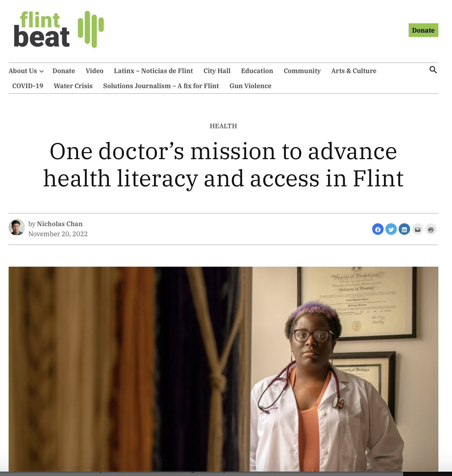Viewport: 452px width, 476px height.
Task: Open the About Us menu item
Action: 23,71
